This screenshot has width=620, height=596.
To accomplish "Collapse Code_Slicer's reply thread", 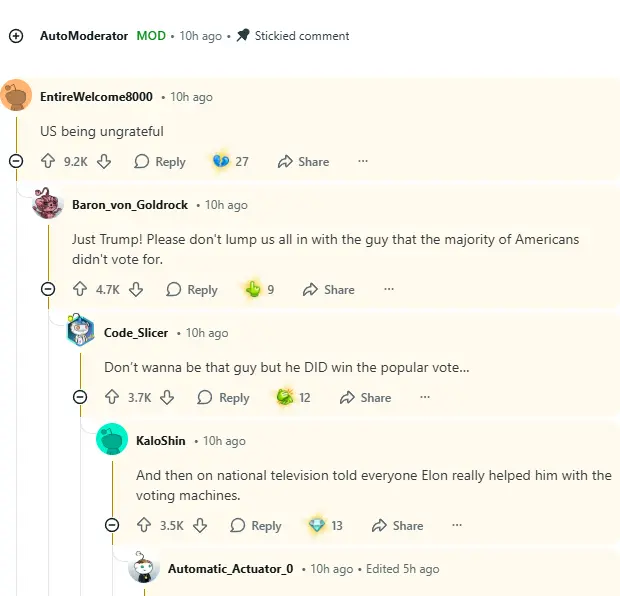I will click(x=80, y=397).
